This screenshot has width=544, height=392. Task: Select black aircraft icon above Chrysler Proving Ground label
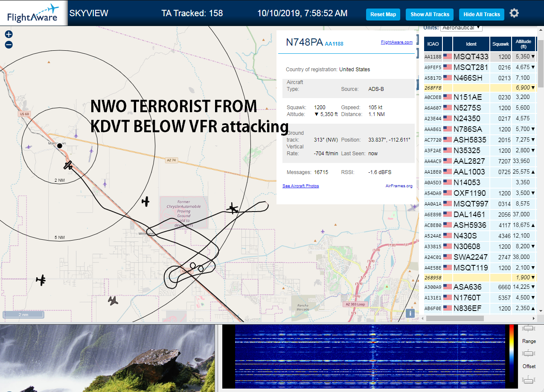[x=146, y=201]
